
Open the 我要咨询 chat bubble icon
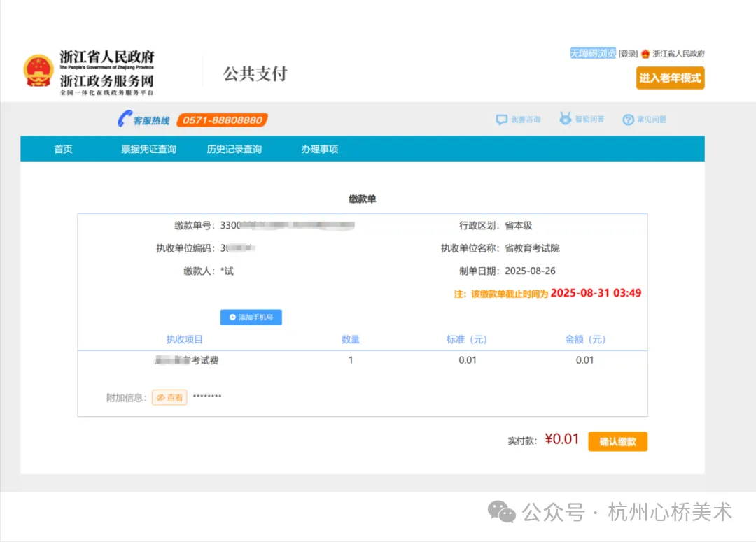point(501,120)
